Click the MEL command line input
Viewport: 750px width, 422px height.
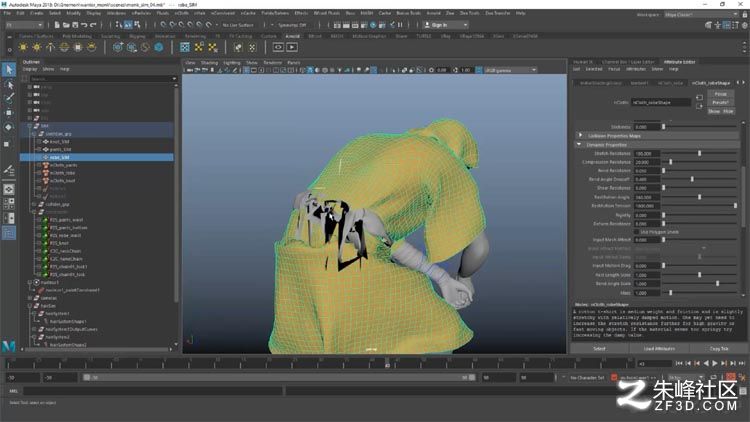(153, 391)
